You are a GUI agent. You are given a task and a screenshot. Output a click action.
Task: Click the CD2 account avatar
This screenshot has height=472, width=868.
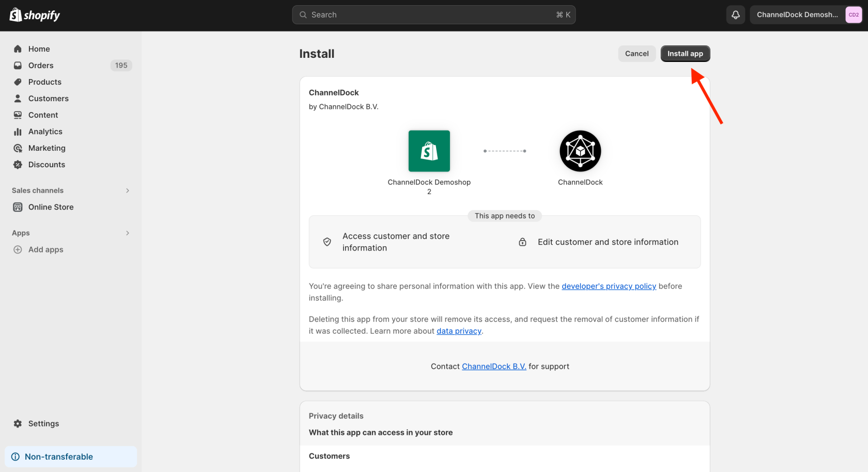pyautogui.click(x=854, y=15)
